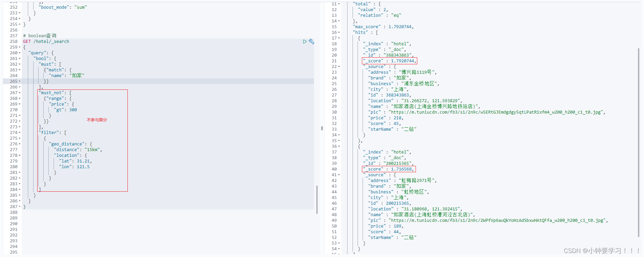Click the "boost_mode": "sum" line
This screenshot has height=257, width=644.
[63, 7]
